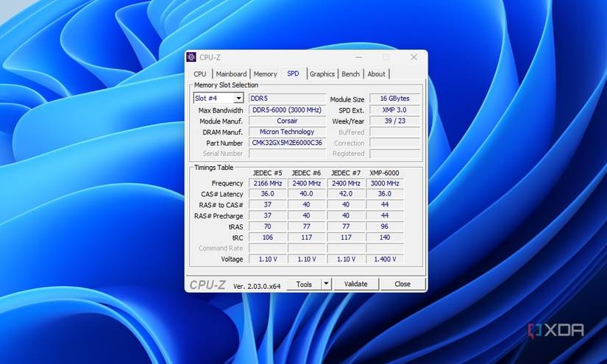This screenshot has width=607, height=364.
Task: Switch to the CPU tab
Action: pyautogui.click(x=200, y=74)
